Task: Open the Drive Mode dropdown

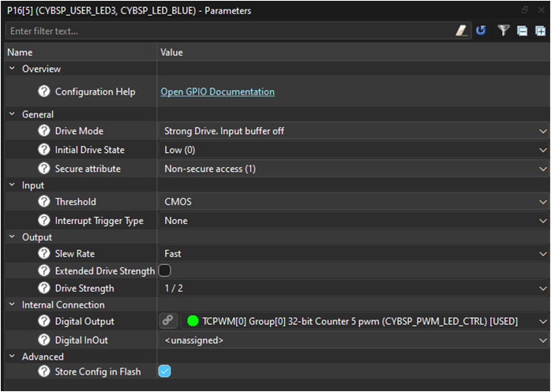Action: pyautogui.click(x=354, y=131)
